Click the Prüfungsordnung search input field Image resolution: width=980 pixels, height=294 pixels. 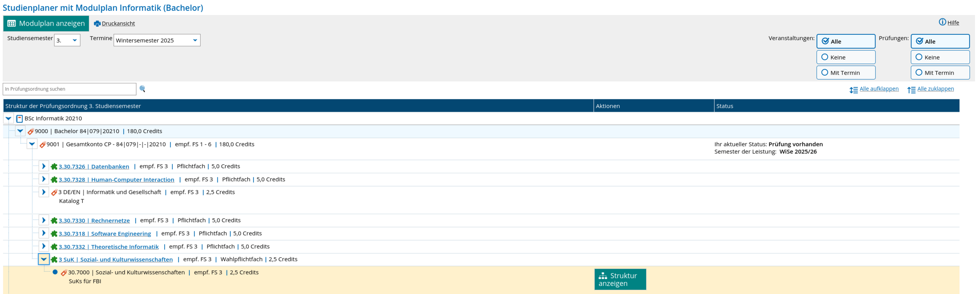click(x=69, y=89)
